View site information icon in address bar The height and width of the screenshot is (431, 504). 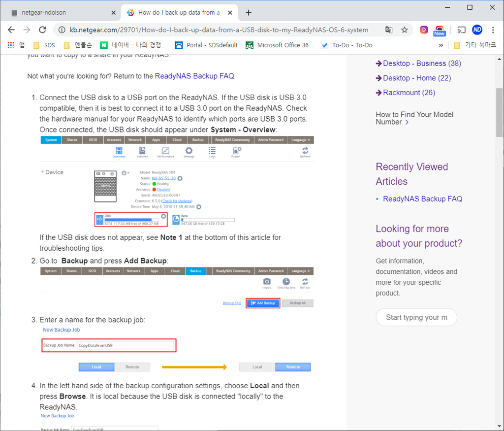(62, 30)
